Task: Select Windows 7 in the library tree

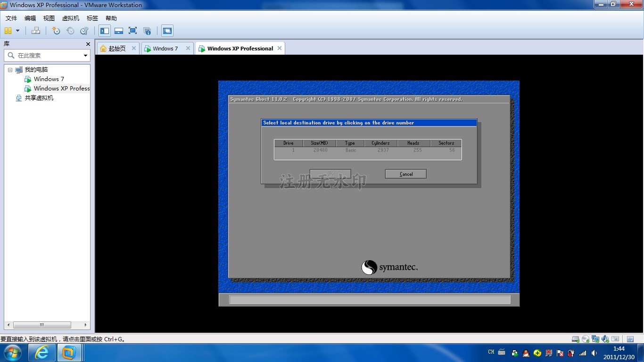Action: coord(49,79)
